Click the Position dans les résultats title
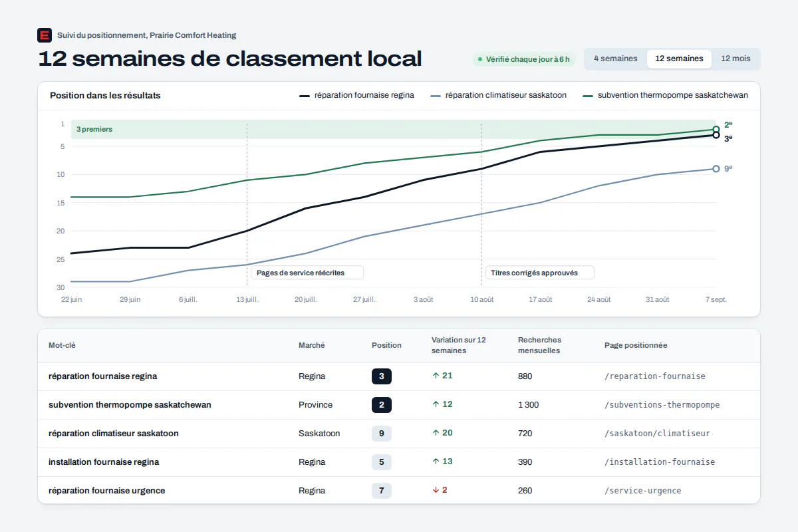Image resolution: width=798 pixels, height=532 pixels. (105, 95)
